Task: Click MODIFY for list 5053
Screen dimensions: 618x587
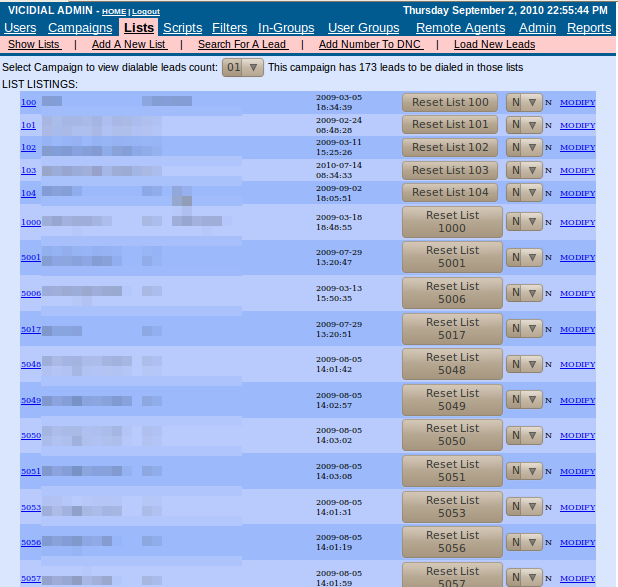Action: [x=577, y=507]
